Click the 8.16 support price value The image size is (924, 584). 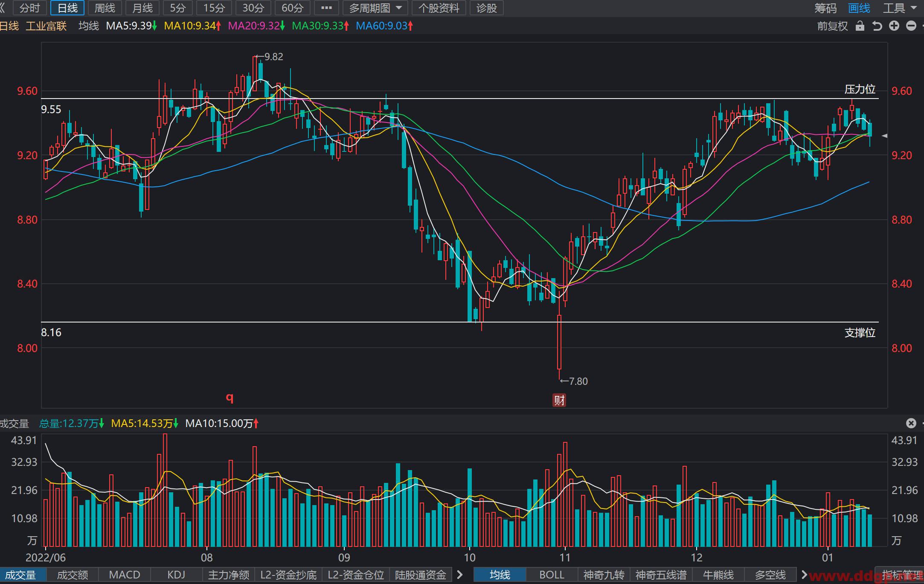[x=51, y=333]
